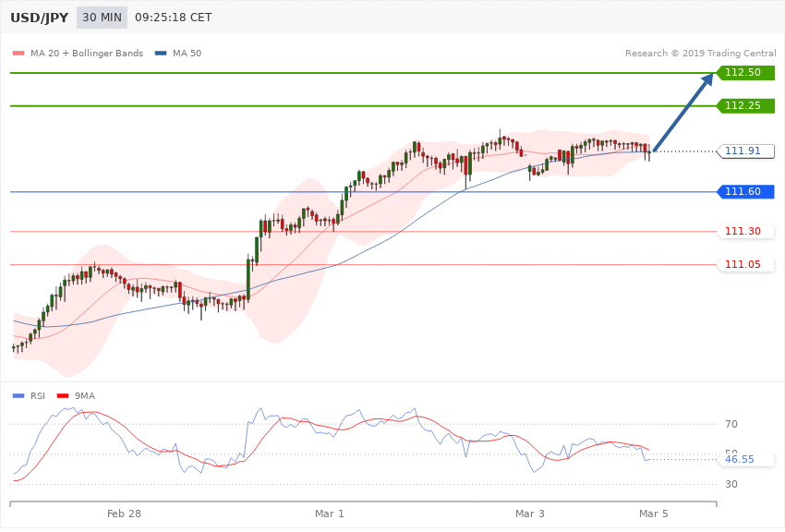The height and width of the screenshot is (532, 785).
Task: Click the 30 MIN timeframe button
Action: click(103, 18)
